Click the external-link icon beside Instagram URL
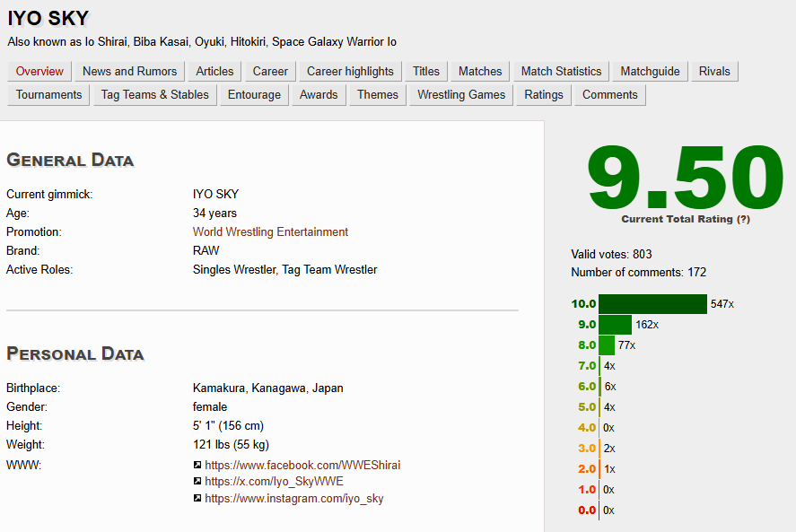796x532 pixels. pos(197,499)
